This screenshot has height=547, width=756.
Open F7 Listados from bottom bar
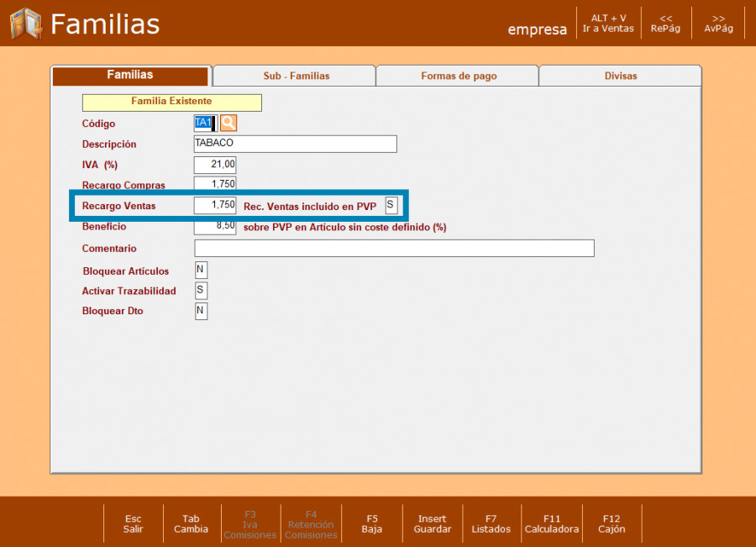pyautogui.click(x=491, y=523)
